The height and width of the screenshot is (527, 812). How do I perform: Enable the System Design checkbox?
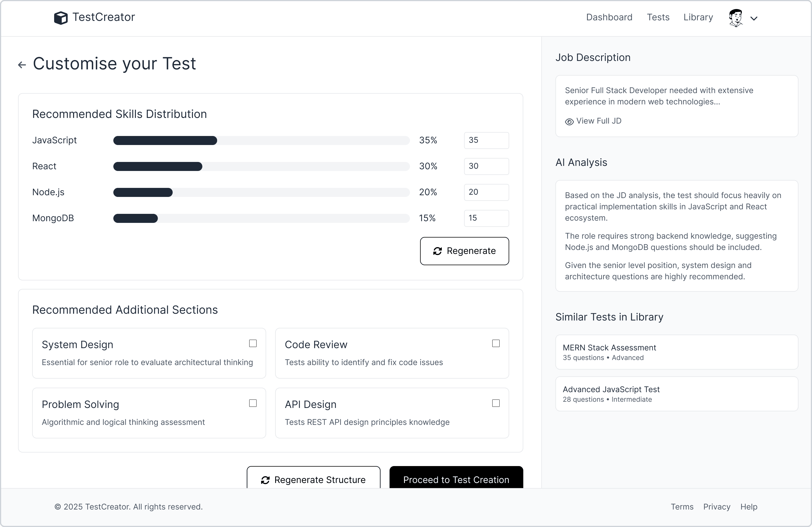pyautogui.click(x=253, y=343)
